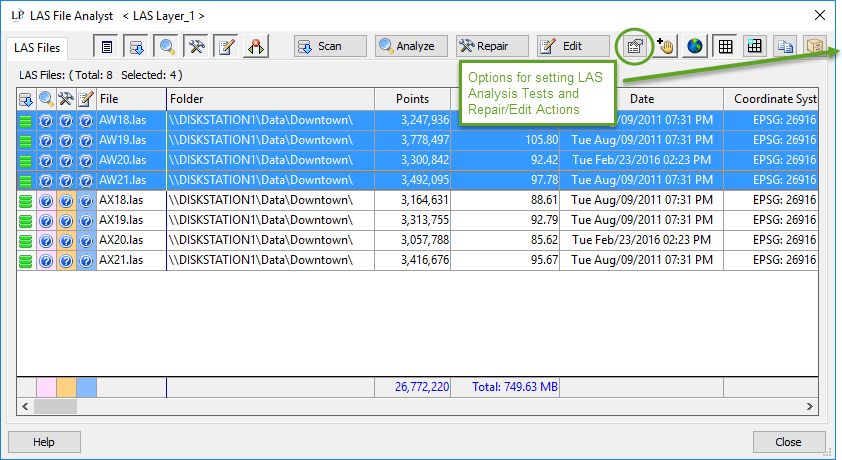Image resolution: width=842 pixels, height=460 pixels.
Task: Toggle the repair tools columns icon
Action: (197, 47)
